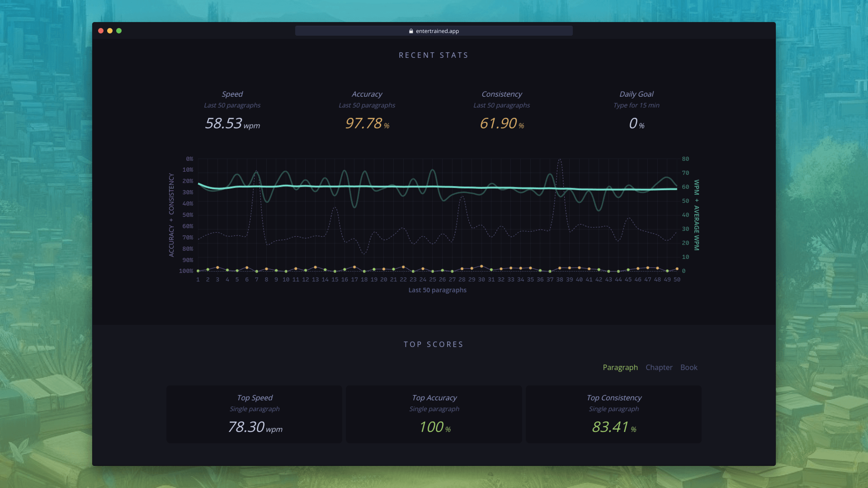Toggle the accuracy line visibility on chart

(366, 110)
